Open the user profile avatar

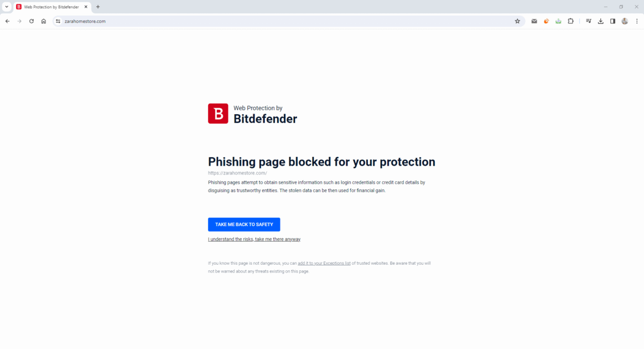click(625, 21)
